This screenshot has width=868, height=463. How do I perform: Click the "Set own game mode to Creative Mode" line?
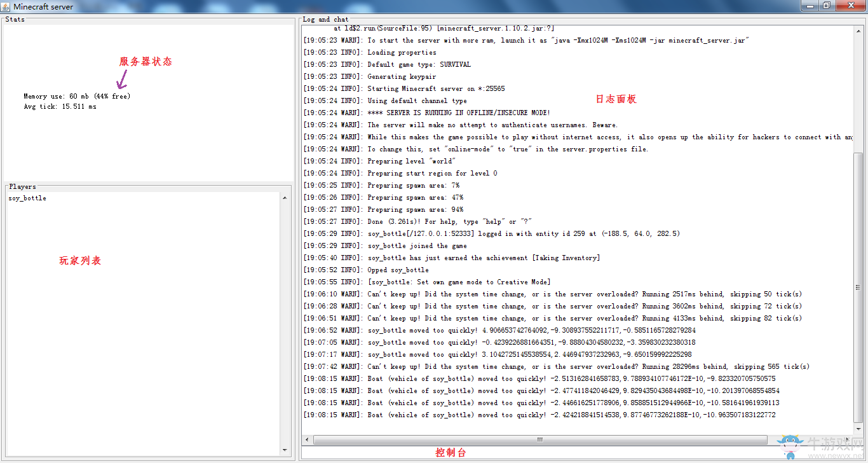pyautogui.click(x=427, y=282)
